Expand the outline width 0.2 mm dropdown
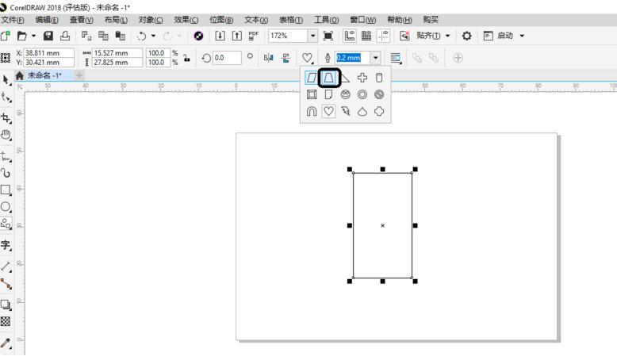This screenshot has height=364, width=617. pos(375,57)
